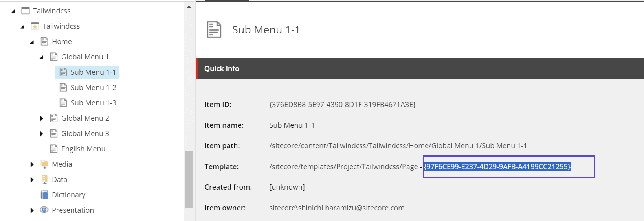644x221 pixels.
Task: Collapse the Home tree node
Action: pos(32,42)
